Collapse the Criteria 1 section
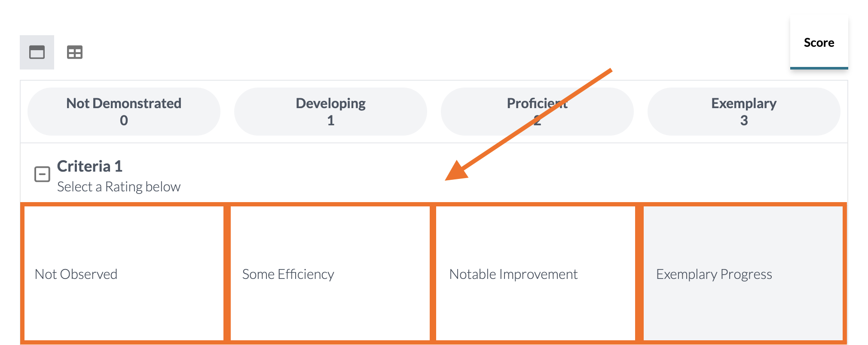The height and width of the screenshot is (345, 868). (x=42, y=174)
